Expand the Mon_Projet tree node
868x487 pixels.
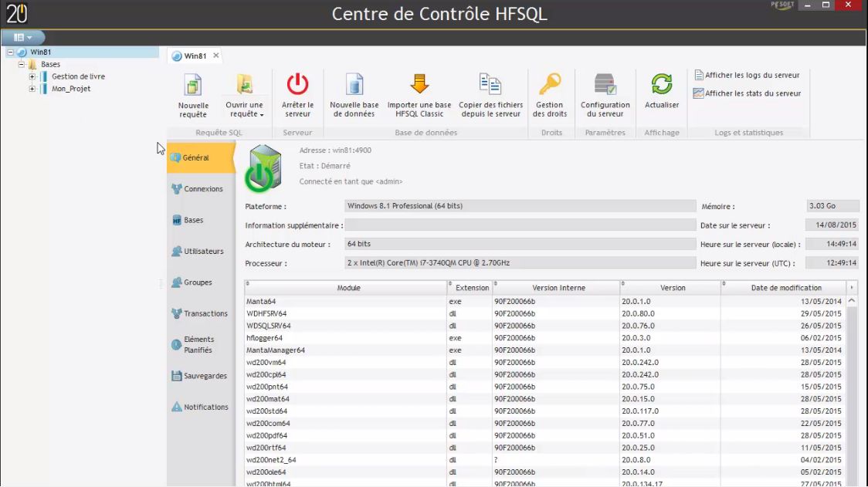[x=32, y=89]
